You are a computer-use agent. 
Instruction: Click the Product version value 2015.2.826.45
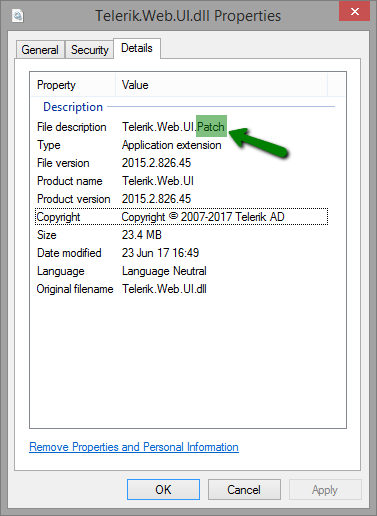coord(156,199)
